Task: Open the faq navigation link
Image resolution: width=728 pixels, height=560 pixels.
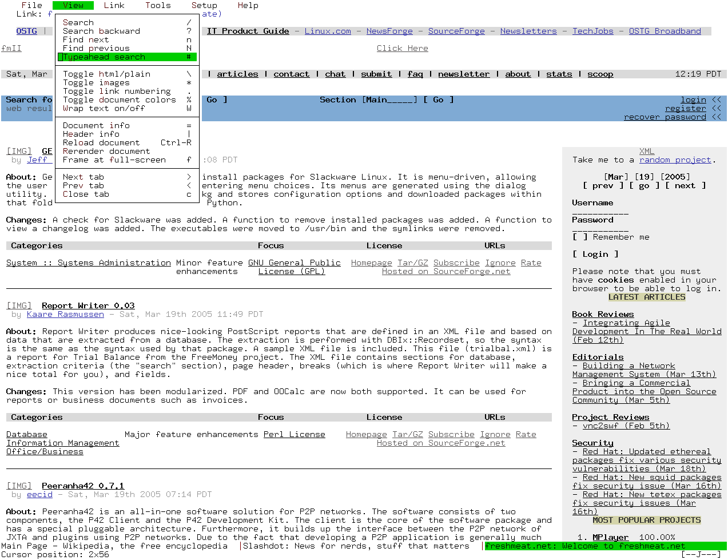Action: [x=415, y=74]
